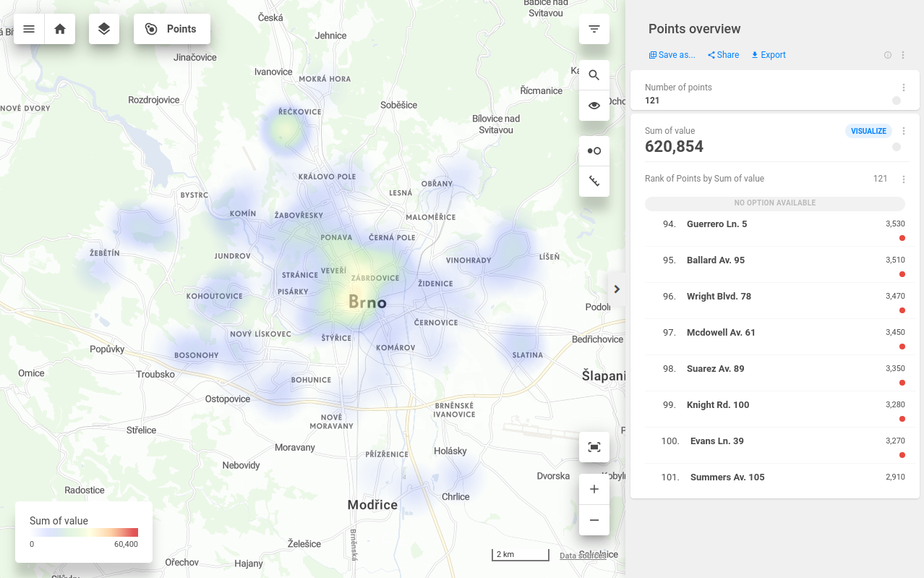The image size is (924, 578).
Task: Toggle the Sum of value indicator
Action: pos(897,147)
